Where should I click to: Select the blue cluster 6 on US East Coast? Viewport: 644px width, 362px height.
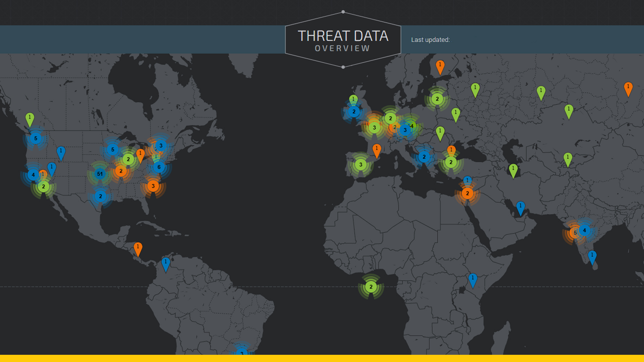[159, 167]
